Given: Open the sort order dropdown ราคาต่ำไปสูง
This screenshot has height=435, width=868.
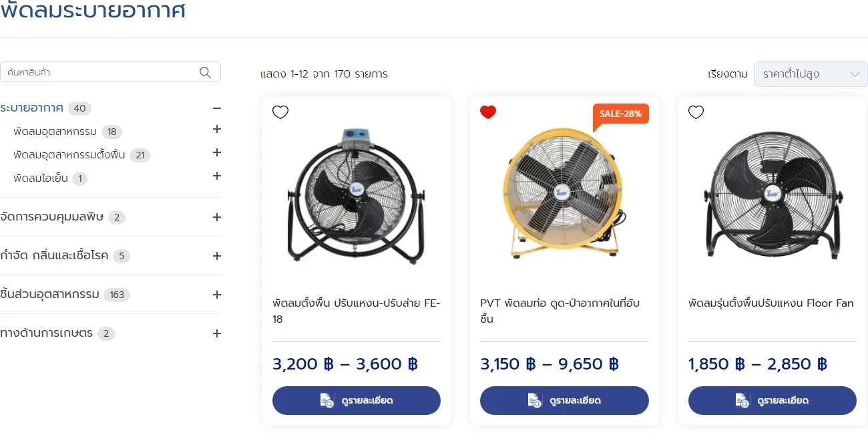Looking at the screenshot, I should point(811,74).
